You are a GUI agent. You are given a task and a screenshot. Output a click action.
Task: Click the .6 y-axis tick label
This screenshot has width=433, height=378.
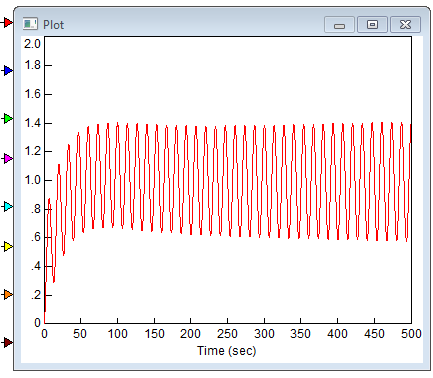35,237
